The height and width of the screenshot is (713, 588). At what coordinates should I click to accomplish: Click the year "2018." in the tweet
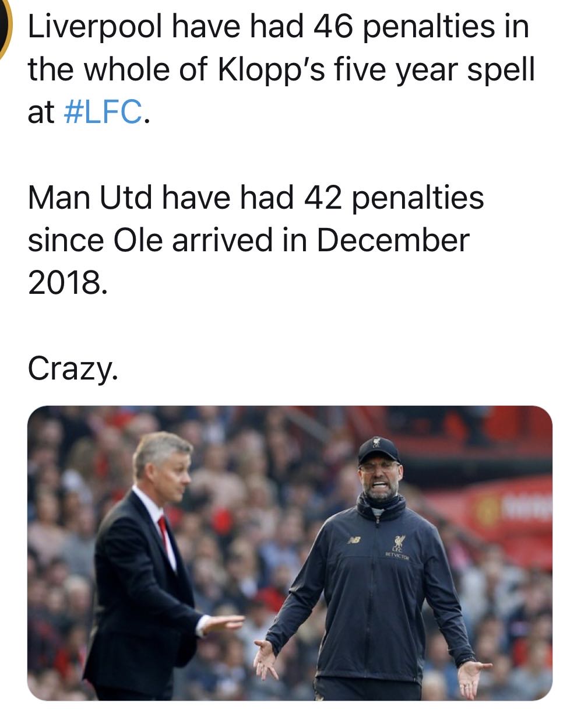pyautogui.click(x=68, y=282)
